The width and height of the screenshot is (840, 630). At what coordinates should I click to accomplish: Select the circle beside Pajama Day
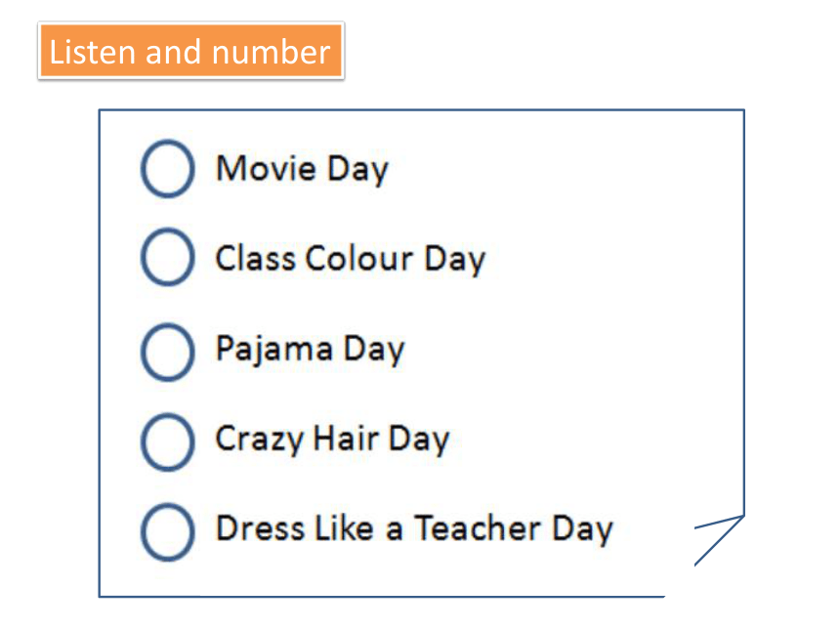tap(167, 352)
